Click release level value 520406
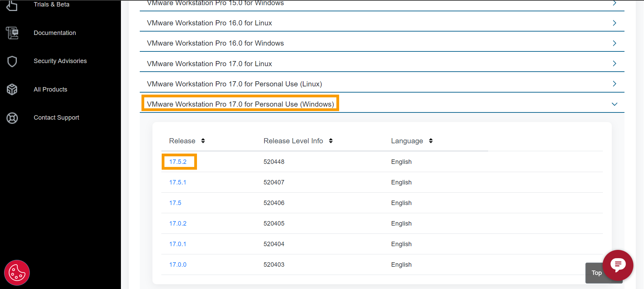 point(274,203)
